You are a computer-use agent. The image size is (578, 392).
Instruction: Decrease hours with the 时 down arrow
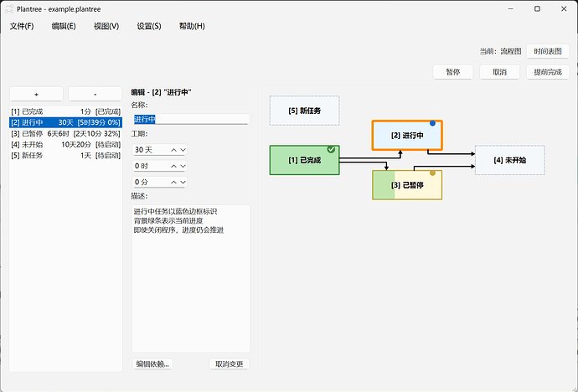183,166
